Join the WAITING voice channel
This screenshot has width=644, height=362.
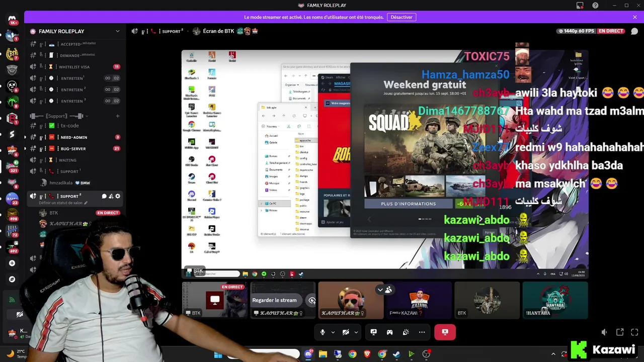75,160
